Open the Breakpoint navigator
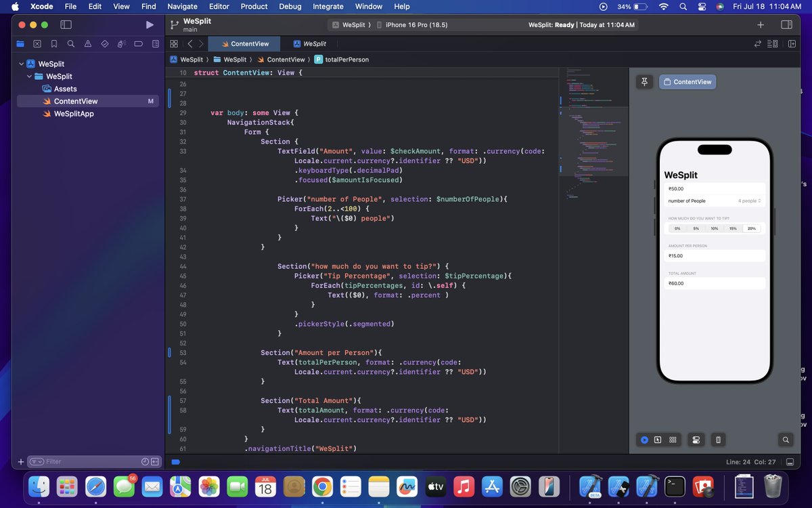 (x=139, y=44)
